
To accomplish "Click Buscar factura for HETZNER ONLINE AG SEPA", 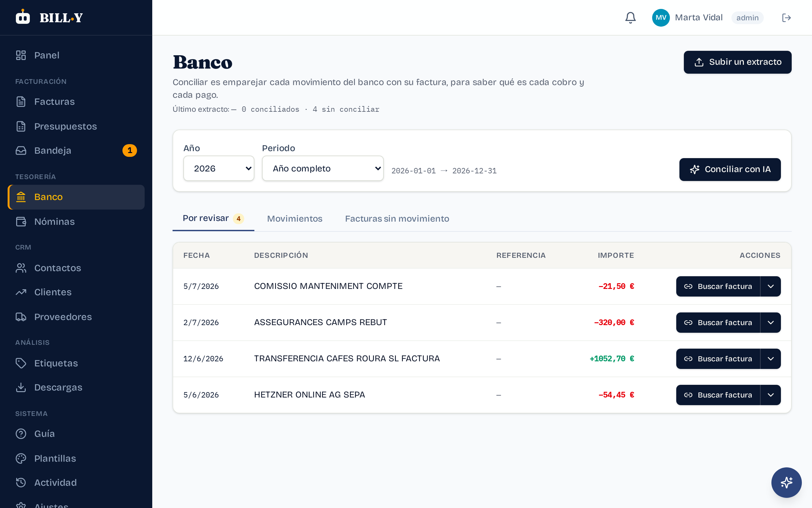I will 718,395.
